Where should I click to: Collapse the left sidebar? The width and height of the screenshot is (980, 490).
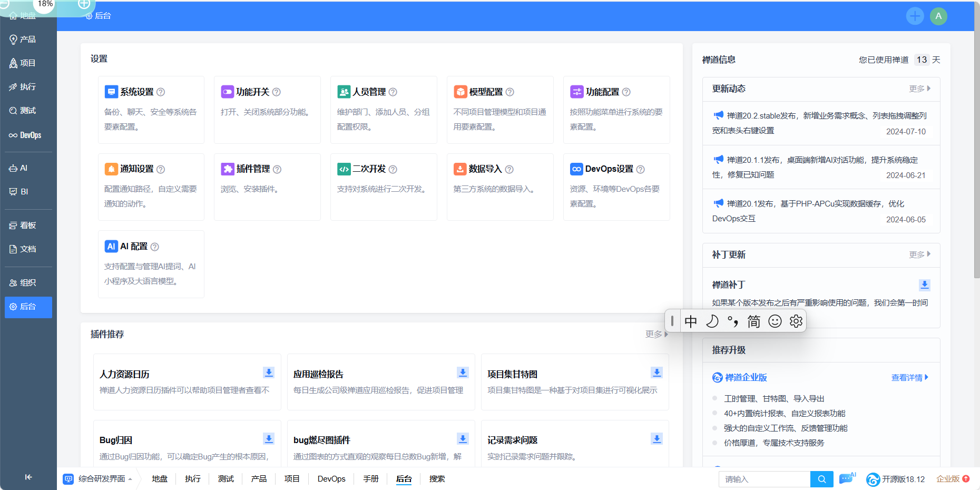click(28, 477)
